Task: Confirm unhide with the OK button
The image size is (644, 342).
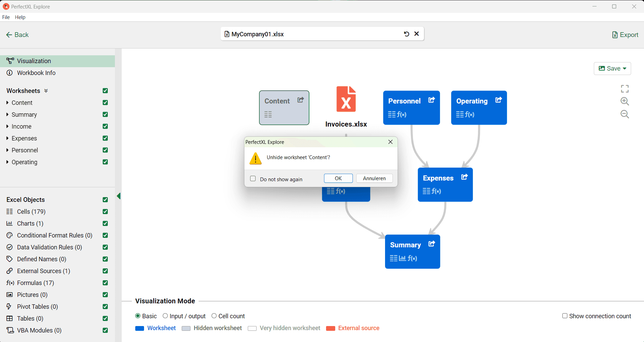Action: tap(338, 178)
